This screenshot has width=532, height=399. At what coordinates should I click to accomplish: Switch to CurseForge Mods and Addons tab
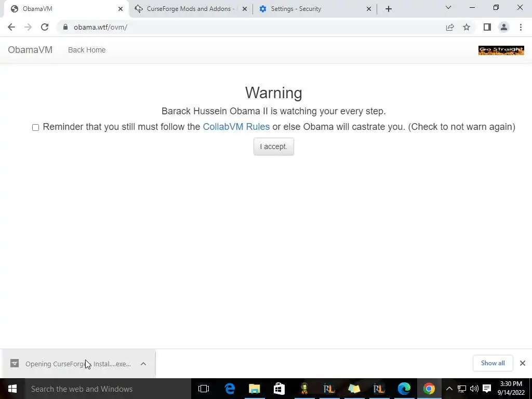(x=190, y=9)
